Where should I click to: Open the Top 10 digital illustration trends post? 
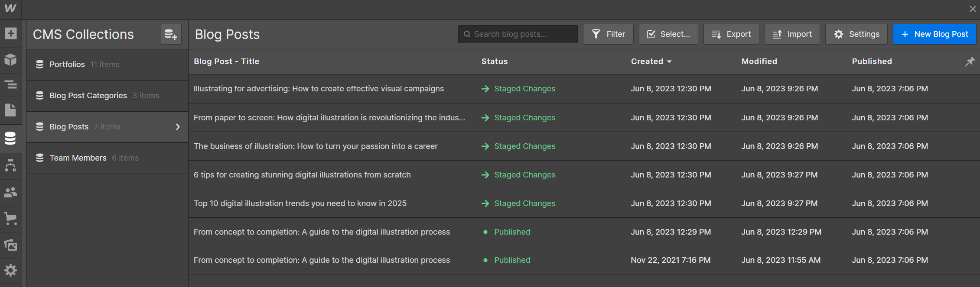300,203
